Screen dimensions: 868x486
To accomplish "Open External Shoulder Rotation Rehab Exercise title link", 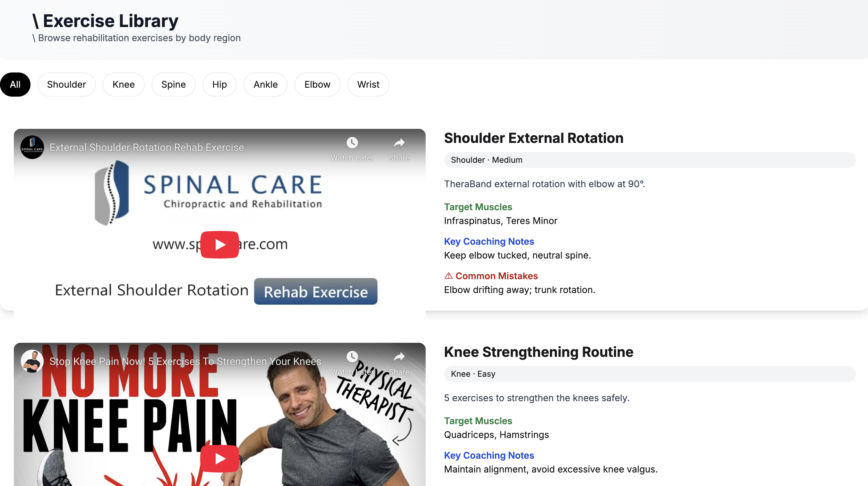I will (x=147, y=147).
